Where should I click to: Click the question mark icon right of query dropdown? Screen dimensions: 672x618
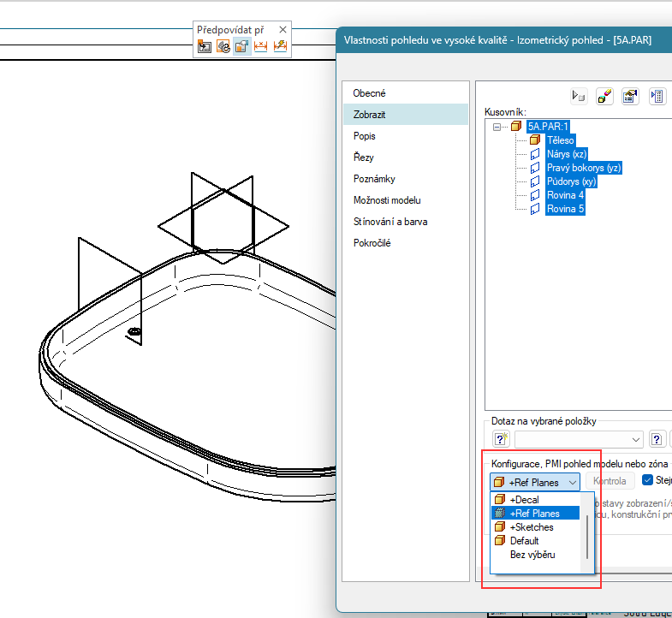[657, 439]
